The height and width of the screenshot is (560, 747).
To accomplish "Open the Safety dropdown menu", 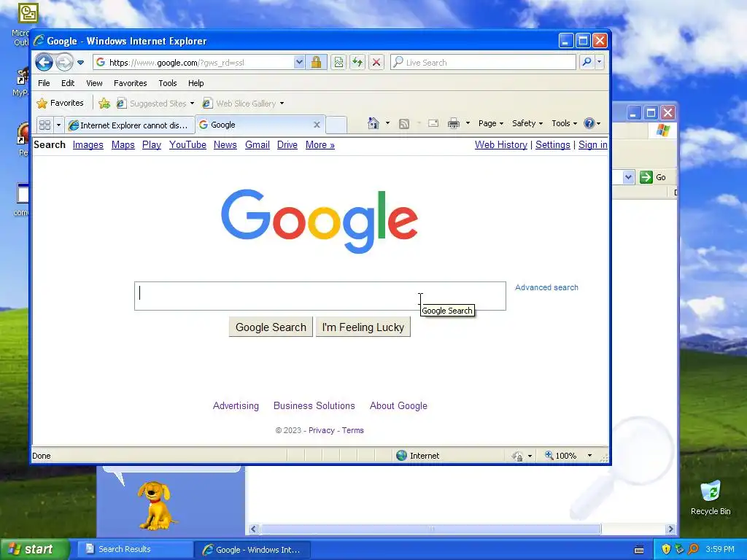I will click(527, 123).
